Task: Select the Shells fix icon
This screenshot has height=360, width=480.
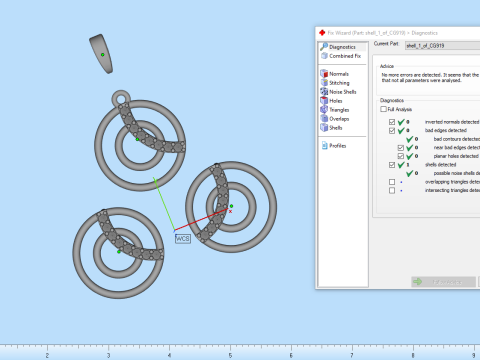Action: point(324,128)
